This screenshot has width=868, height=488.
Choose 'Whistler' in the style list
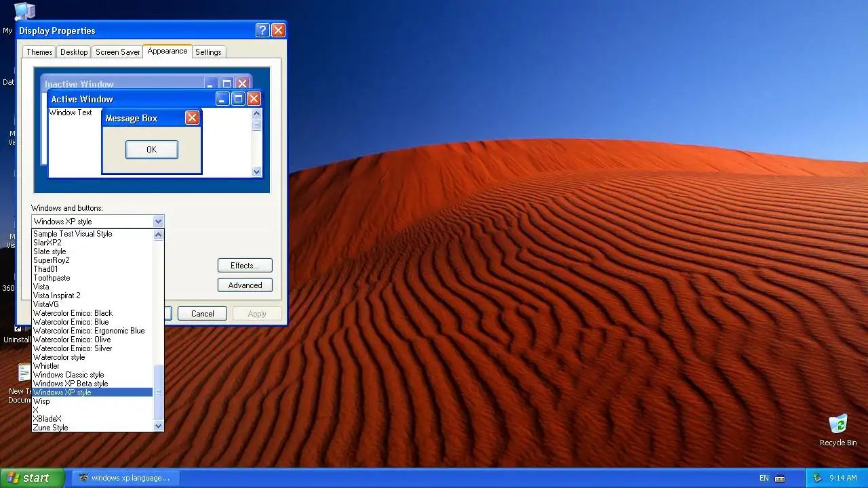coord(92,366)
